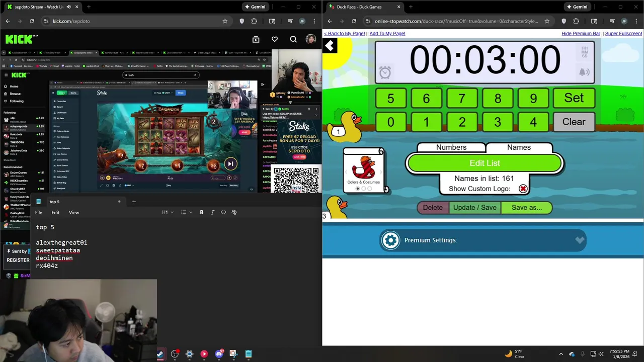Bookmark kick.com page with star icon
The image size is (644, 362).
[x=225, y=21]
